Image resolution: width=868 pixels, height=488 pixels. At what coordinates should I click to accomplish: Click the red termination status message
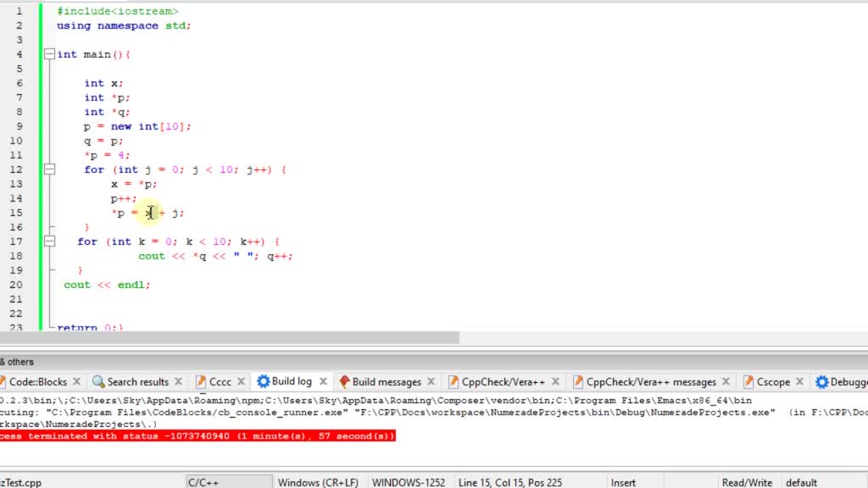click(x=195, y=435)
